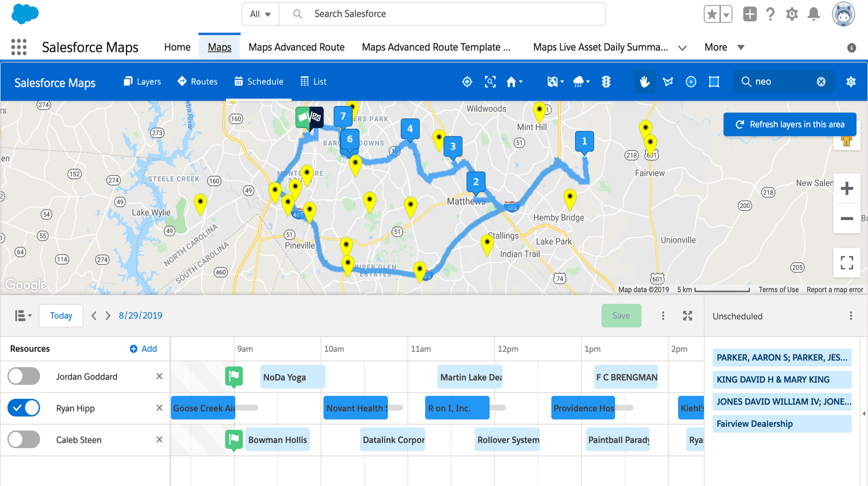The width and height of the screenshot is (868, 486).
Task: Enable the Caleb Steen toggle
Action: (24, 440)
